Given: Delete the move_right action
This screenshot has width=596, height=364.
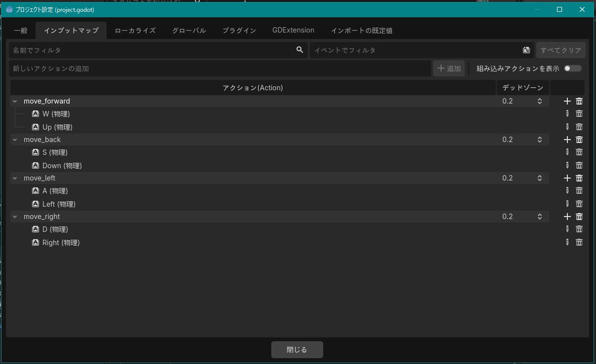Looking at the screenshot, I should point(579,217).
